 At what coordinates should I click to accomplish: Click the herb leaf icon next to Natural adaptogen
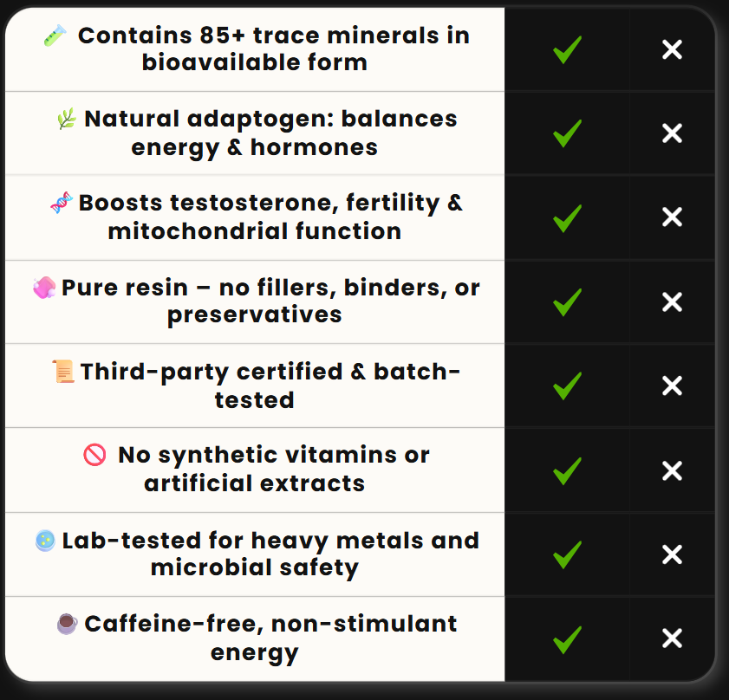[67, 119]
